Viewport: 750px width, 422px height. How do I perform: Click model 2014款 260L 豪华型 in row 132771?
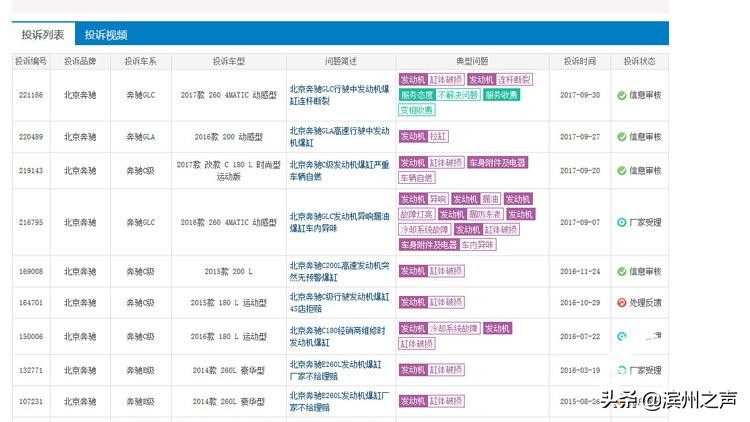pos(229,370)
